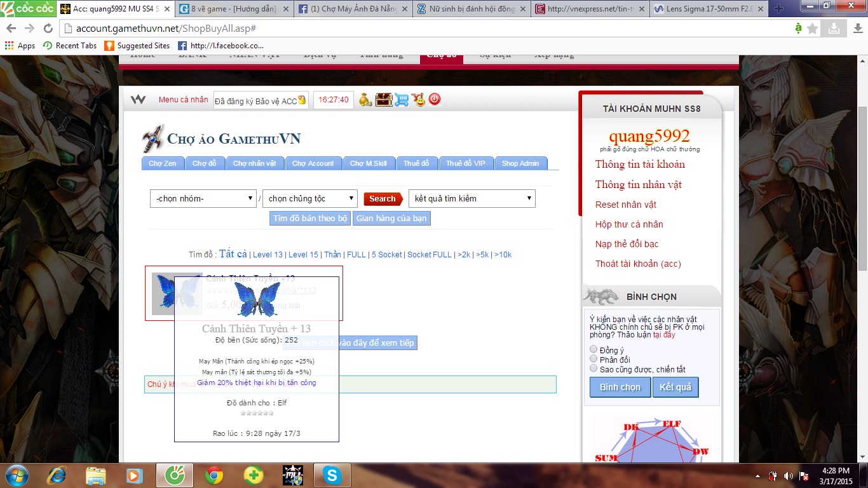The width and height of the screenshot is (868, 488).
Task: Open the Thông tin nhân vật link
Action: pos(639,184)
